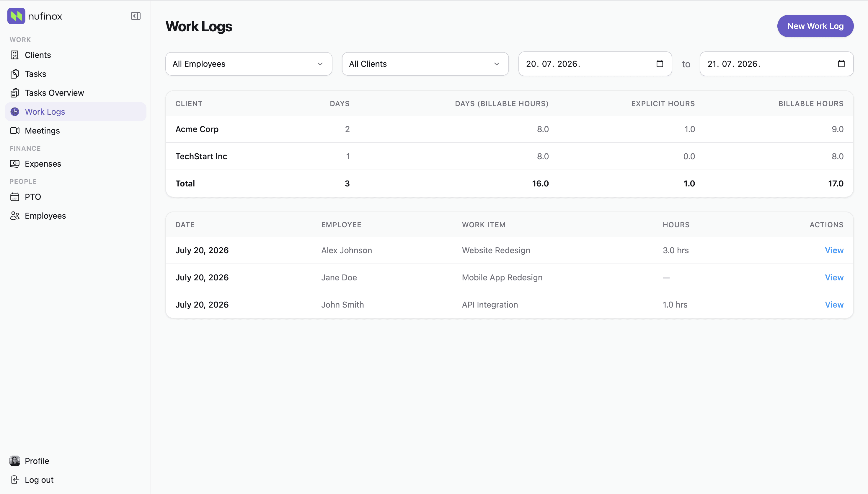
Task: Click the Total billable hours 17.0
Action: [836, 183]
